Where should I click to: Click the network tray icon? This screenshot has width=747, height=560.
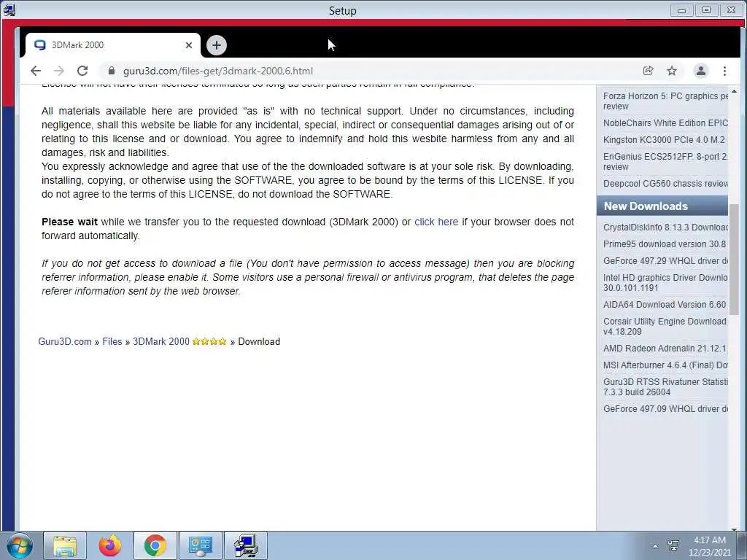[673, 545]
